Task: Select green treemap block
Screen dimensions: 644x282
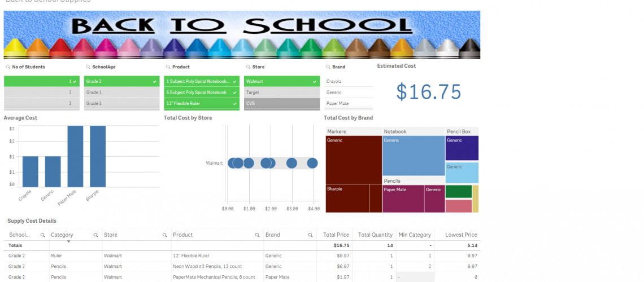Action: [x=459, y=191]
